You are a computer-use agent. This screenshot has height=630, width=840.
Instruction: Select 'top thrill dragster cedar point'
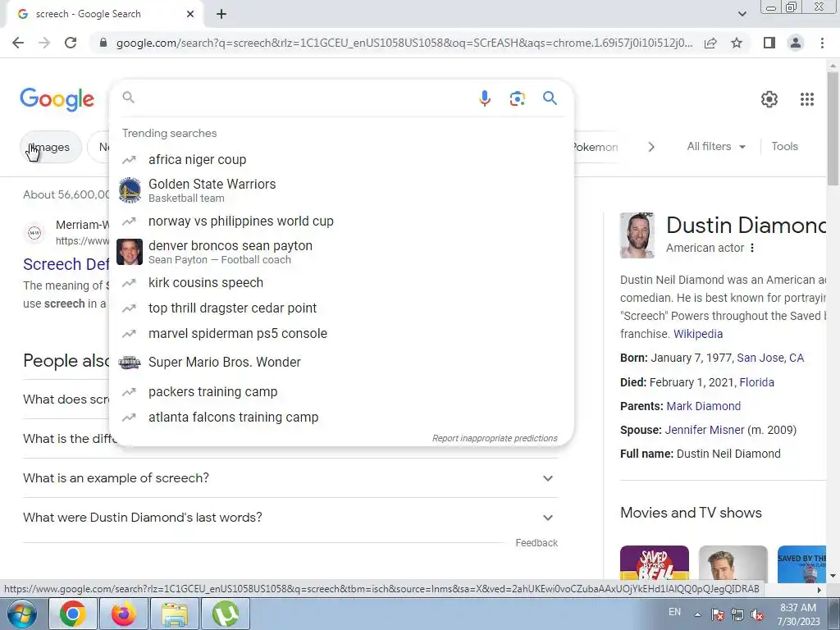[x=341, y=308]
